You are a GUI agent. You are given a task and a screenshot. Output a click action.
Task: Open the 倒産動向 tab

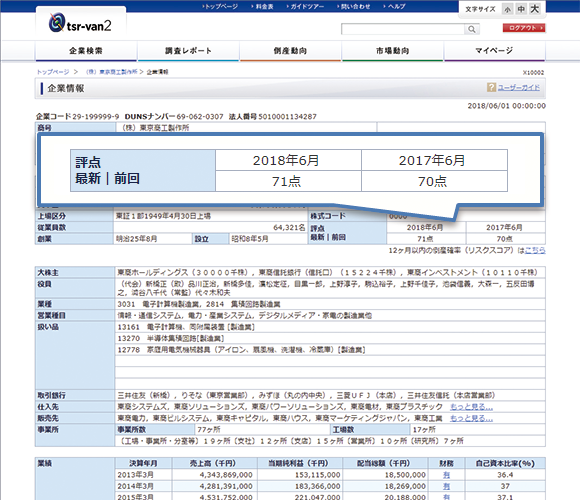pyautogui.click(x=290, y=51)
